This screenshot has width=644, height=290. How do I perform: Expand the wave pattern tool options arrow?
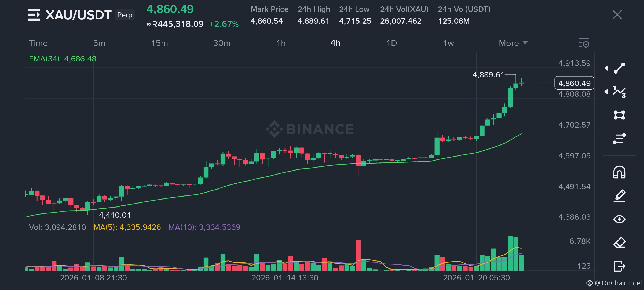pos(606,92)
